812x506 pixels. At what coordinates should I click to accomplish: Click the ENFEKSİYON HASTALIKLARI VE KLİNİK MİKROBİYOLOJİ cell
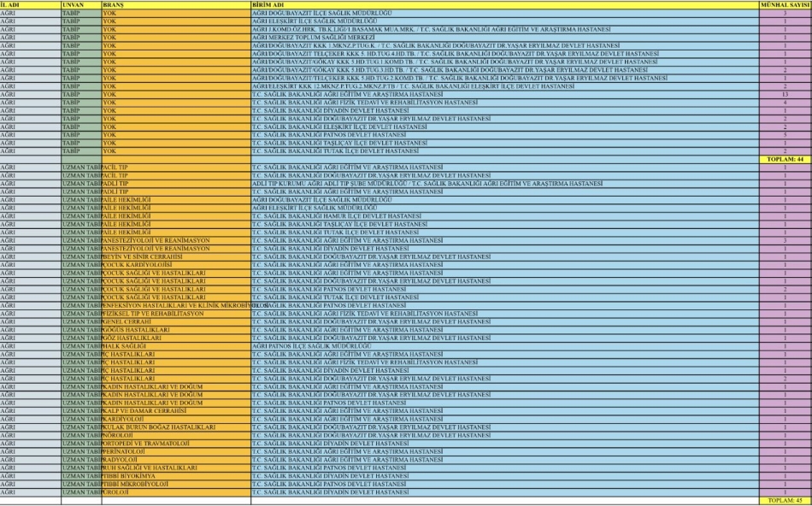(x=176, y=306)
